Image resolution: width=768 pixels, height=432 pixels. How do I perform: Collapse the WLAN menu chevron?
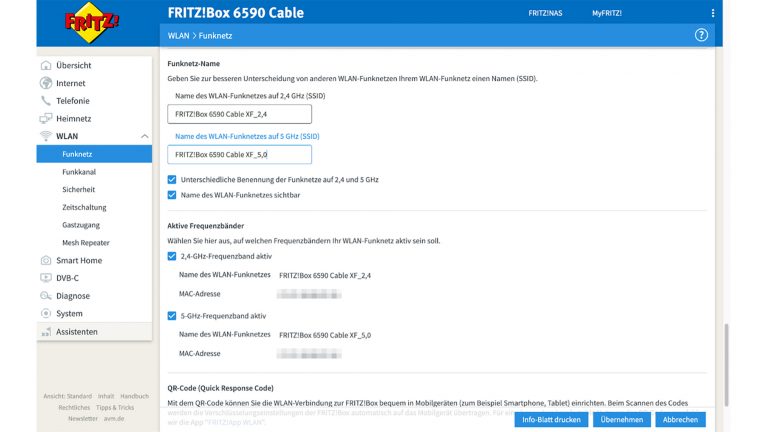click(144, 136)
